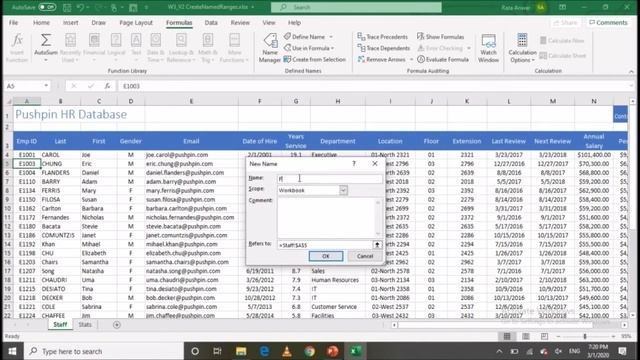Click Evaluate Formula
The height and width of the screenshot is (360, 640).
click(443, 60)
